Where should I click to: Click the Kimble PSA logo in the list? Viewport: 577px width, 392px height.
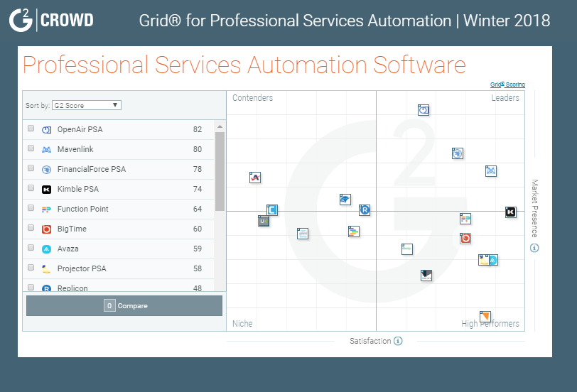(x=46, y=190)
